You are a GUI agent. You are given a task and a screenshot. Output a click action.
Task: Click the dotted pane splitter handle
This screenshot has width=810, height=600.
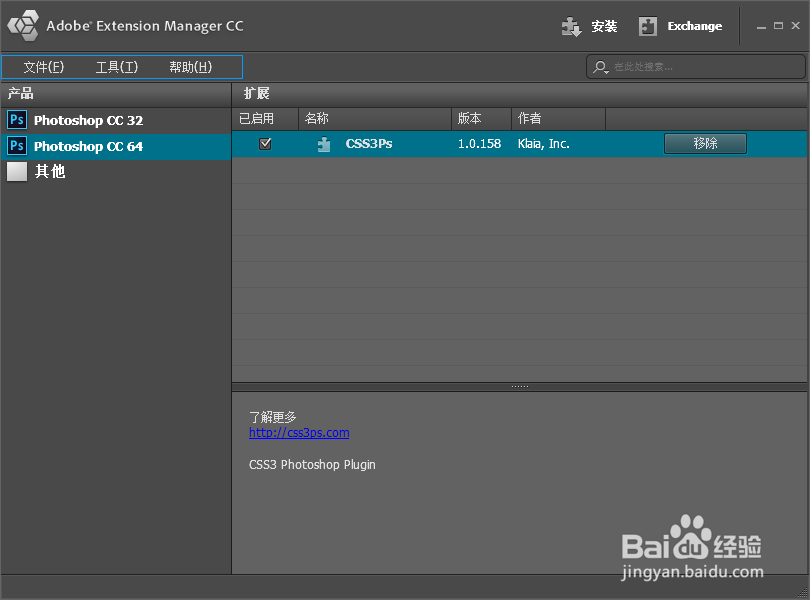coord(520,387)
